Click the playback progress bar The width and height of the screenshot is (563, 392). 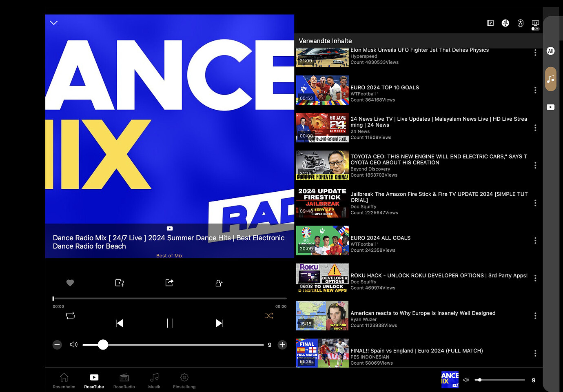(170, 298)
